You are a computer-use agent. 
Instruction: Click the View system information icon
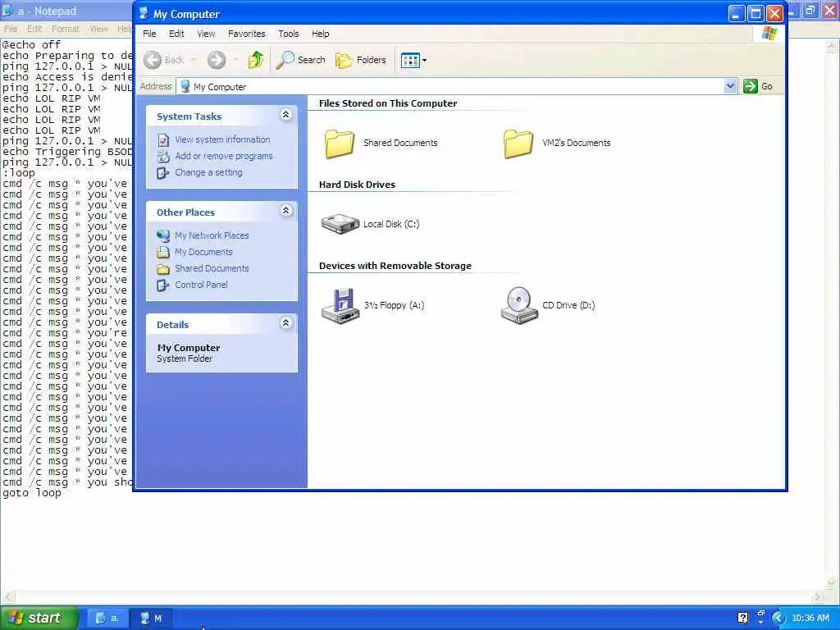pyautogui.click(x=163, y=139)
